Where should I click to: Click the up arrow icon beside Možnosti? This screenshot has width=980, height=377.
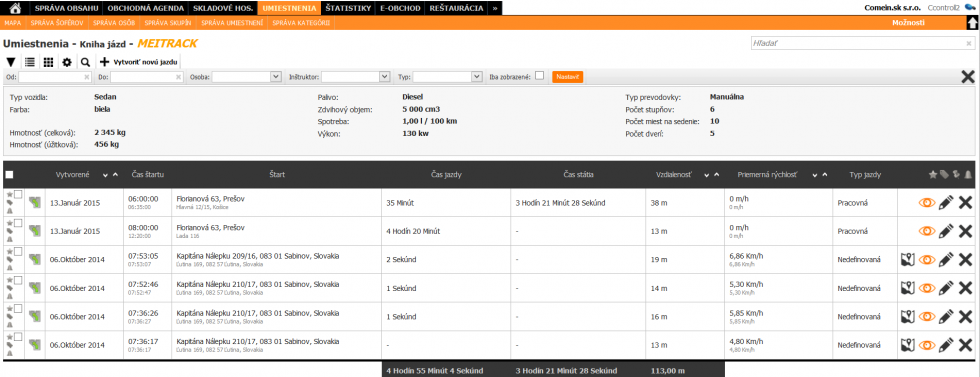pyautogui.click(x=972, y=23)
